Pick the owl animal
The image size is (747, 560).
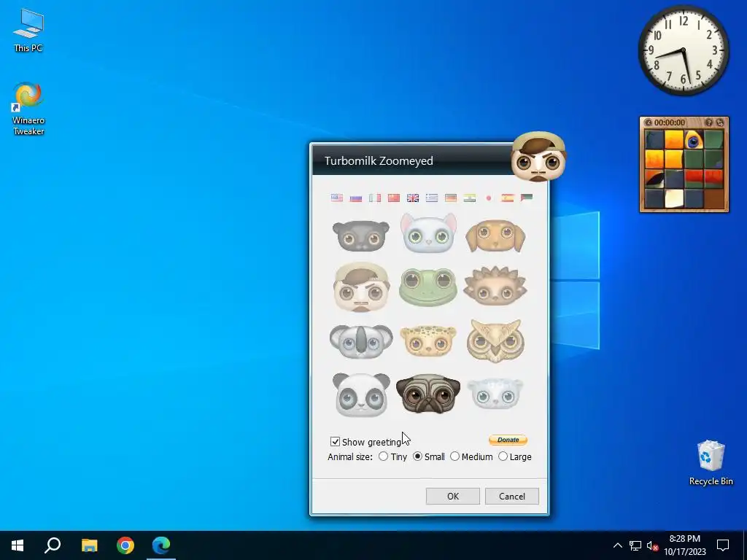pyautogui.click(x=495, y=341)
